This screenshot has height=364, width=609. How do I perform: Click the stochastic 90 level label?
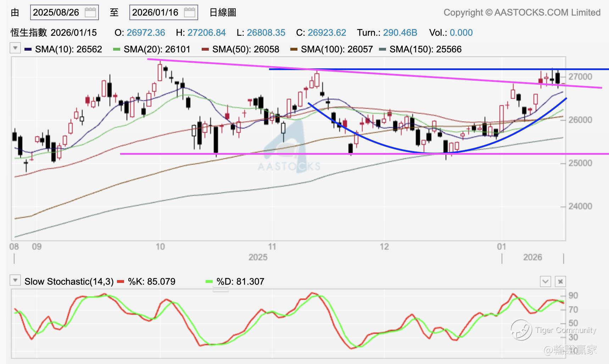(x=573, y=295)
